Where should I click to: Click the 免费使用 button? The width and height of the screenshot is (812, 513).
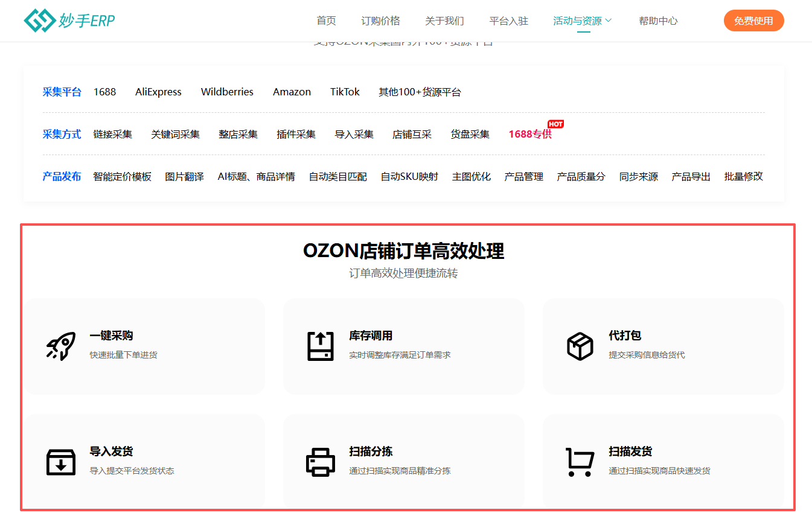(753, 20)
